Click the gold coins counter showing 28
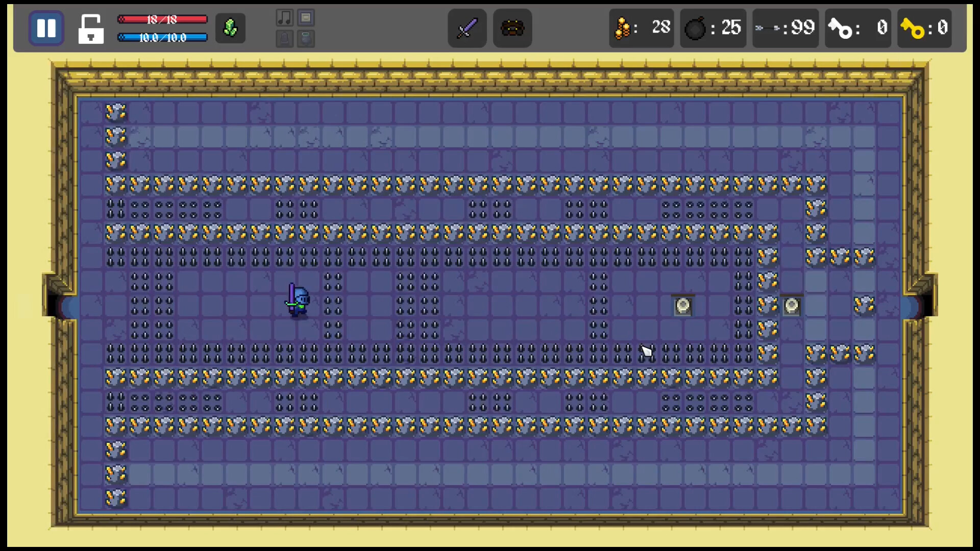This screenshot has height=551, width=980. [642, 28]
